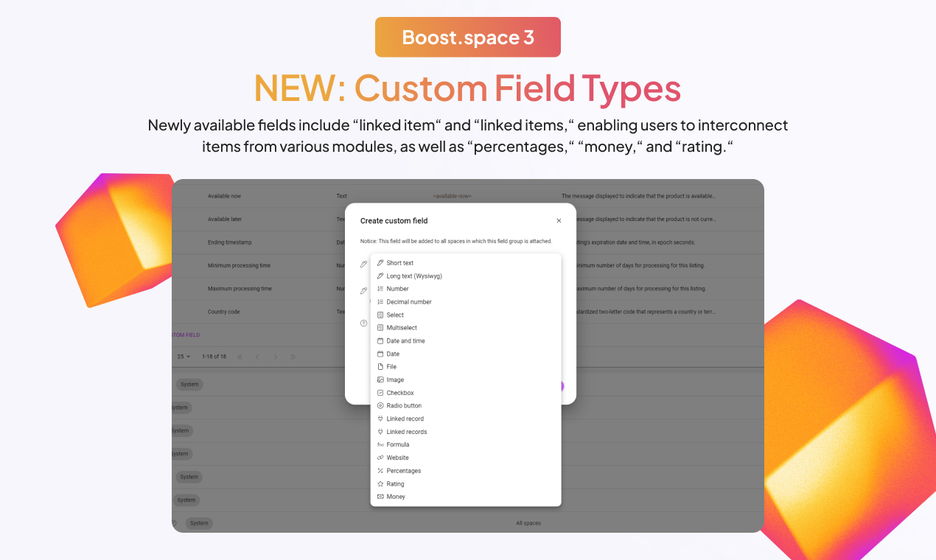Click the plug icon beside Linked records
Screen dimensions: 936x560
point(380,432)
